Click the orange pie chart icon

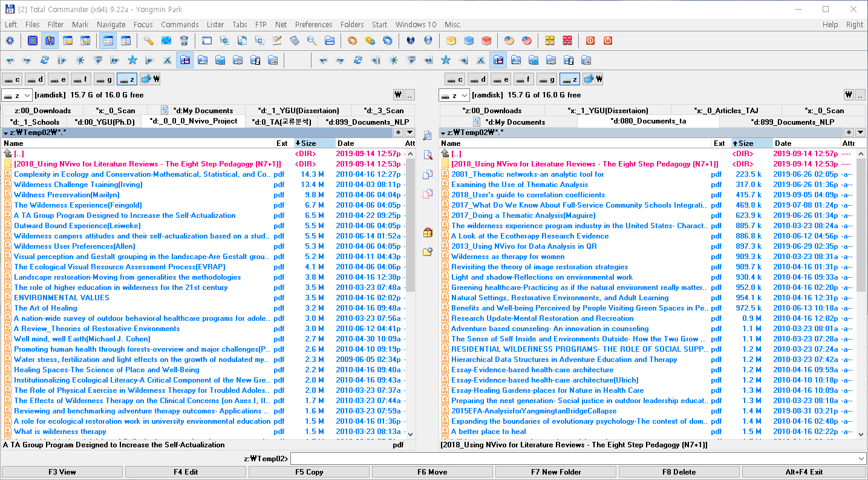509,41
